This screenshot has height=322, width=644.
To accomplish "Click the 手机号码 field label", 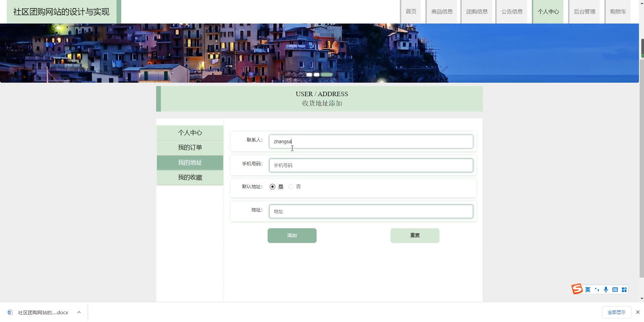I will click(x=252, y=164).
